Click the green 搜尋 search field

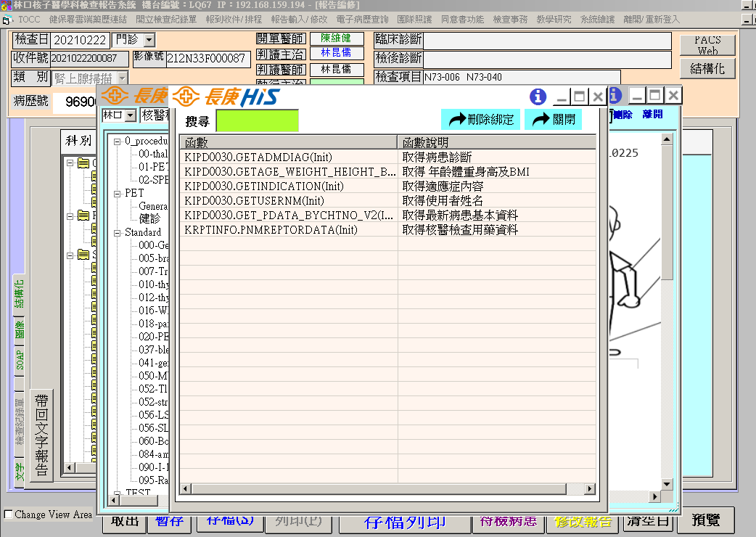(x=257, y=120)
